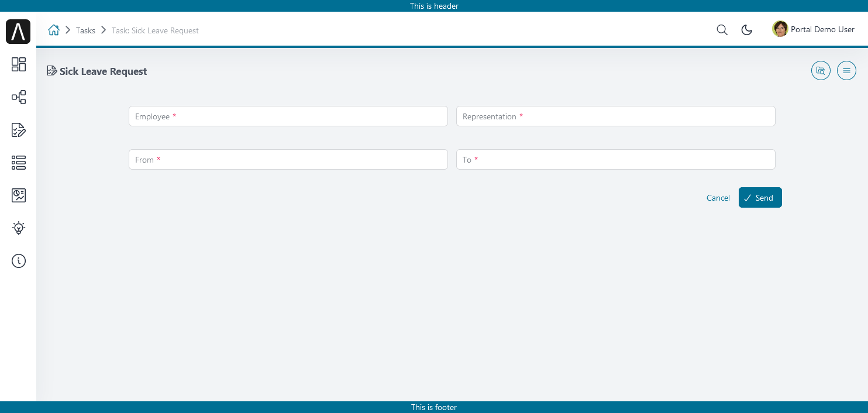Open the Statistics sidebar icon

click(19, 195)
